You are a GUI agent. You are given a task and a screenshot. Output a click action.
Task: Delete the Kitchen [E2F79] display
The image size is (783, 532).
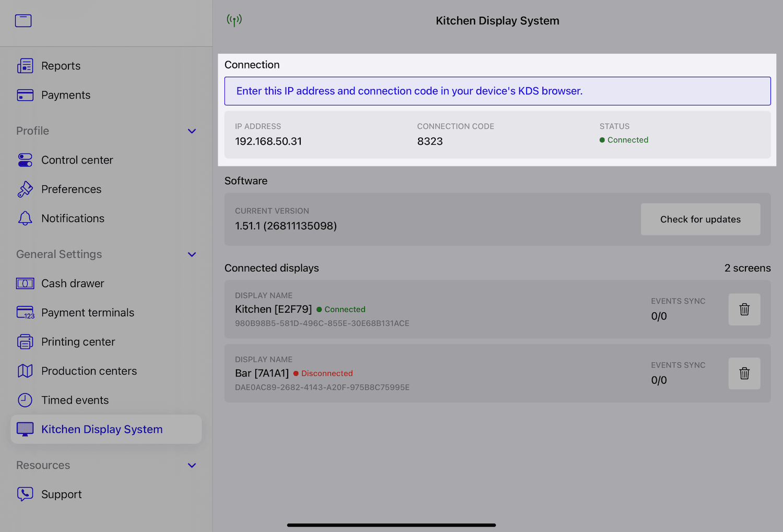click(744, 310)
